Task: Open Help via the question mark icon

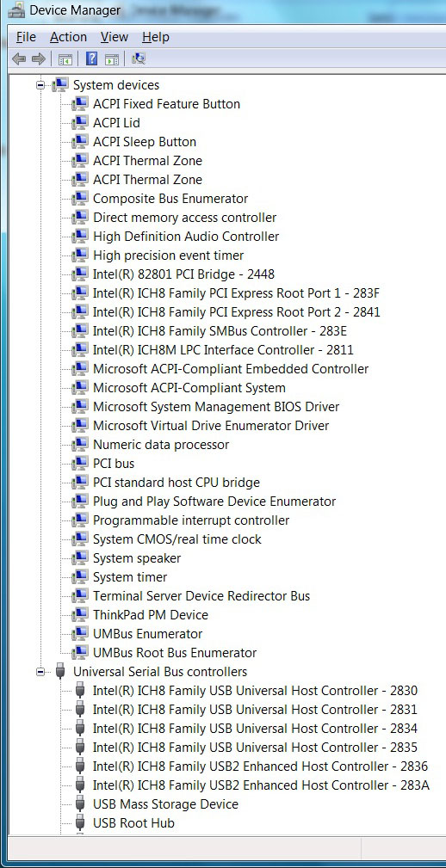Action: (92, 58)
